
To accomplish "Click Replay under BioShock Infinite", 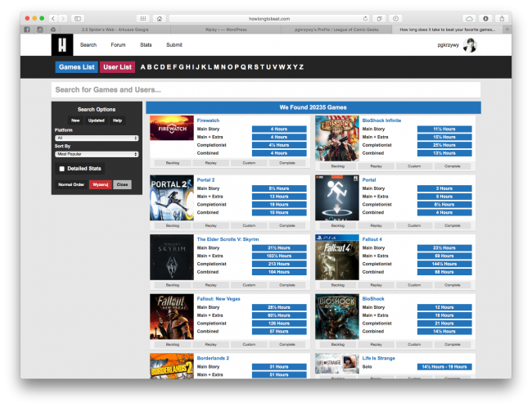I will pos(376,166).
